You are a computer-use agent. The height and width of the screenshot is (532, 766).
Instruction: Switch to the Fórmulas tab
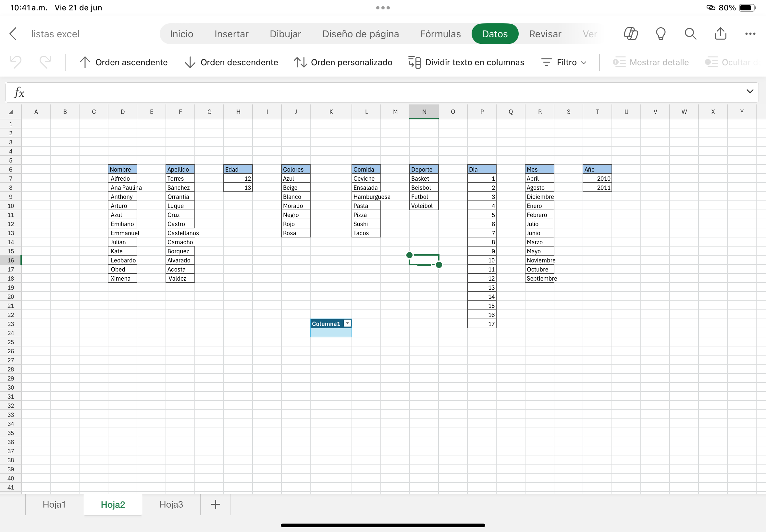click(440, 34)
